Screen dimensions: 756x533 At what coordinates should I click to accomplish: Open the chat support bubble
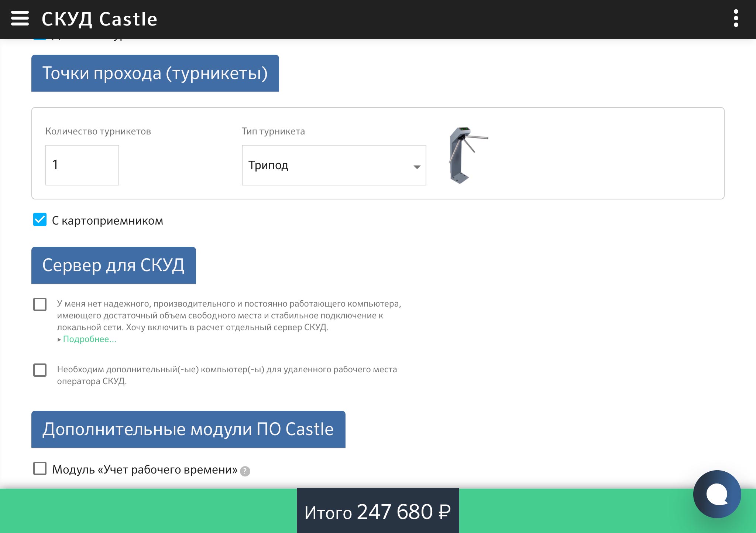tap(717, 494)
